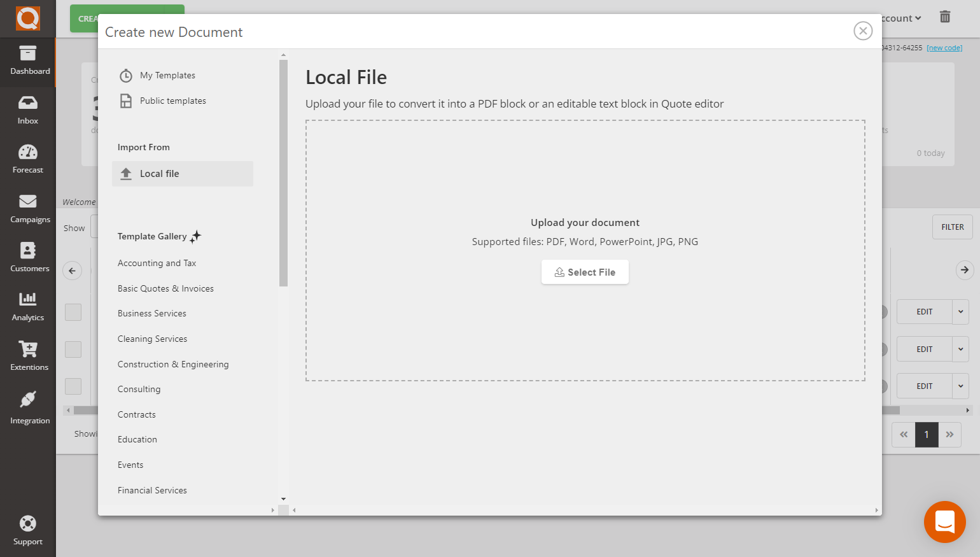
Task: Open the chat support widget
Action: (944, 522)
